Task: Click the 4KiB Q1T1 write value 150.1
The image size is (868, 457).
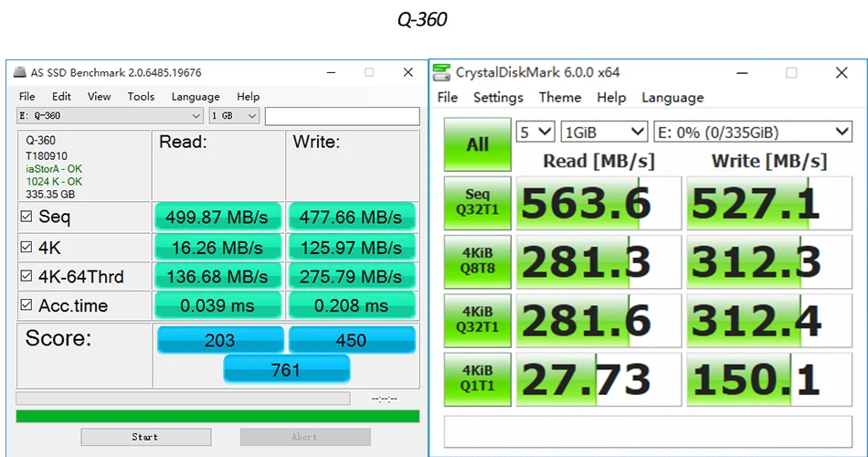Action: 769,379
